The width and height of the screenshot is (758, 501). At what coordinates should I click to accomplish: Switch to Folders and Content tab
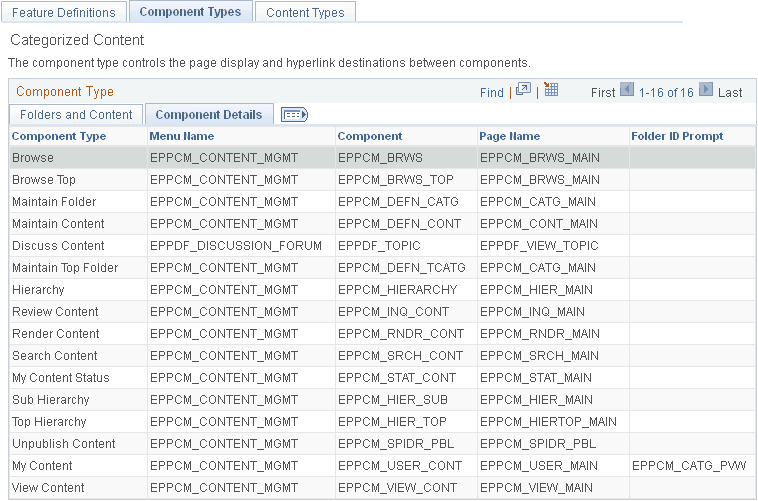click(76, 115)
